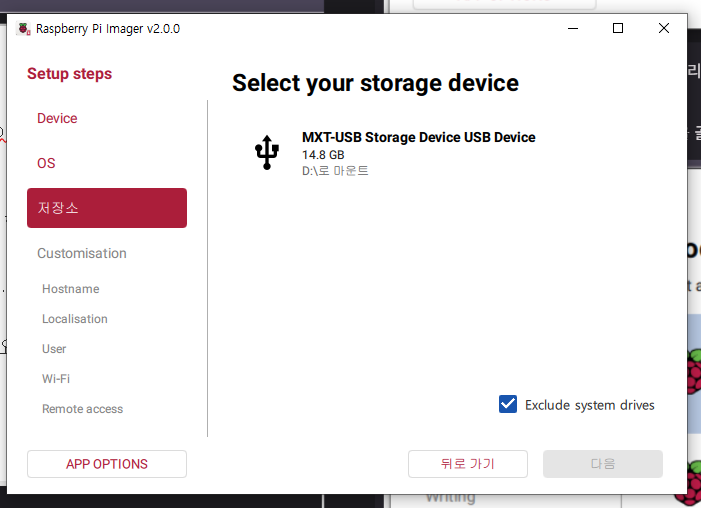Click the 다음 next button
This screenshot has width=701, height=508.
point(602,464)
